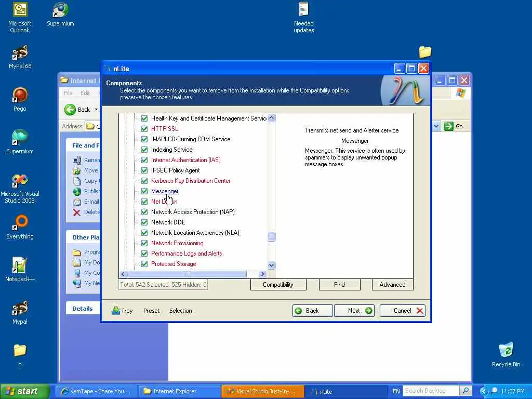This screenshot has width=532, height=399.
Task: Click green Back arrow in Internet Explorer window
Action: tap(70, 109)
